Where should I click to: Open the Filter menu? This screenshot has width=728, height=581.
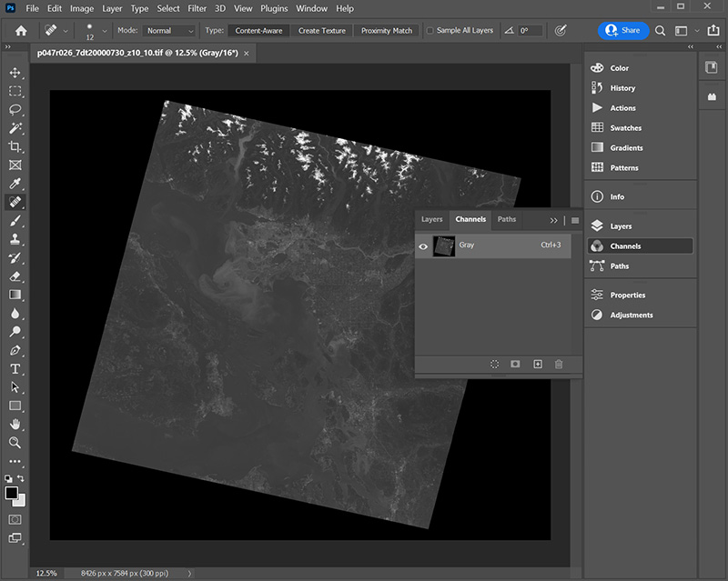(x=197, y=8)
